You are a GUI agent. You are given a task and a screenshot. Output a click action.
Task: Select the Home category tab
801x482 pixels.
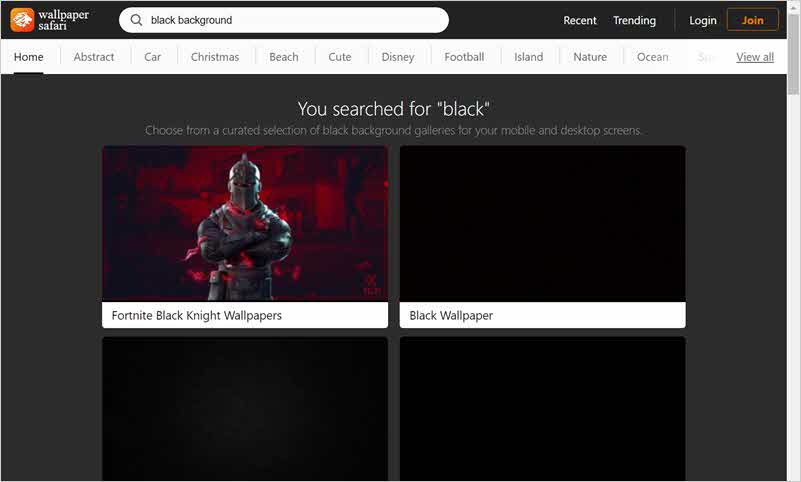(x=29, y=57)
